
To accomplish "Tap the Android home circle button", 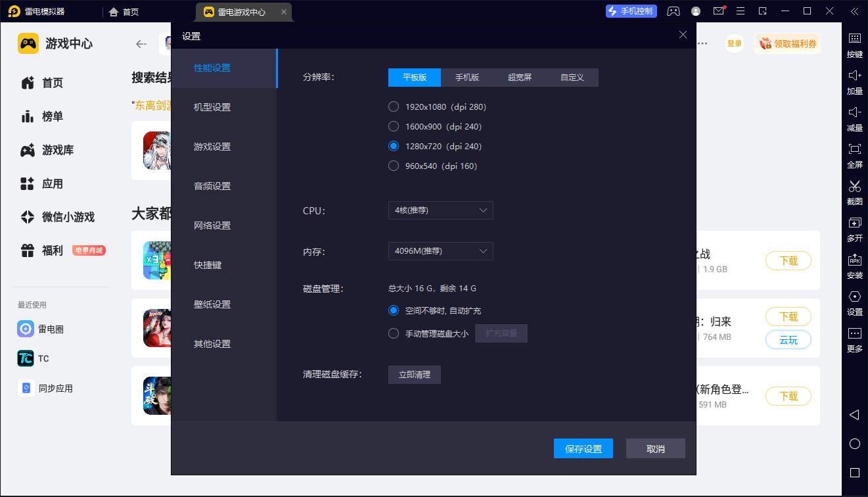I will tap(855, 444).
